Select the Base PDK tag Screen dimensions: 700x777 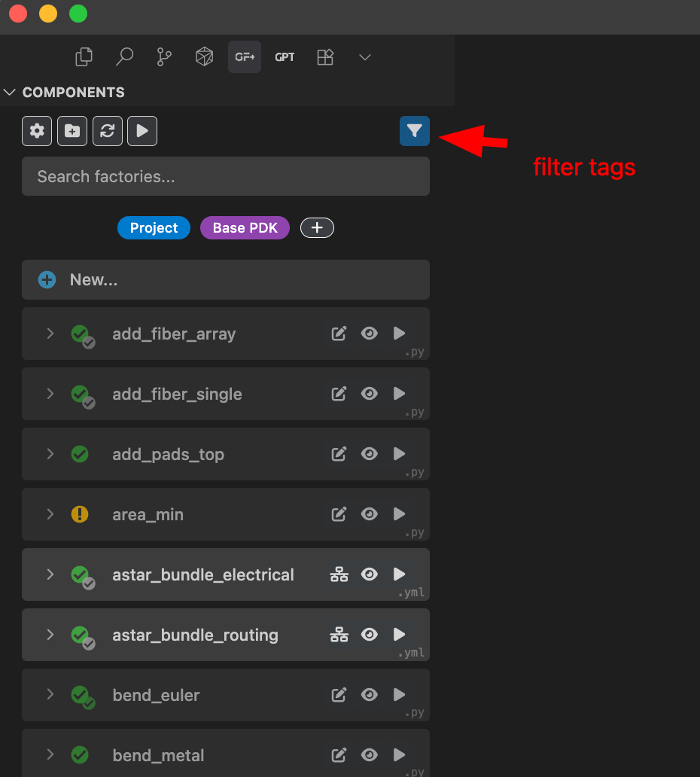pyautogui.click(x=245, y=227)
